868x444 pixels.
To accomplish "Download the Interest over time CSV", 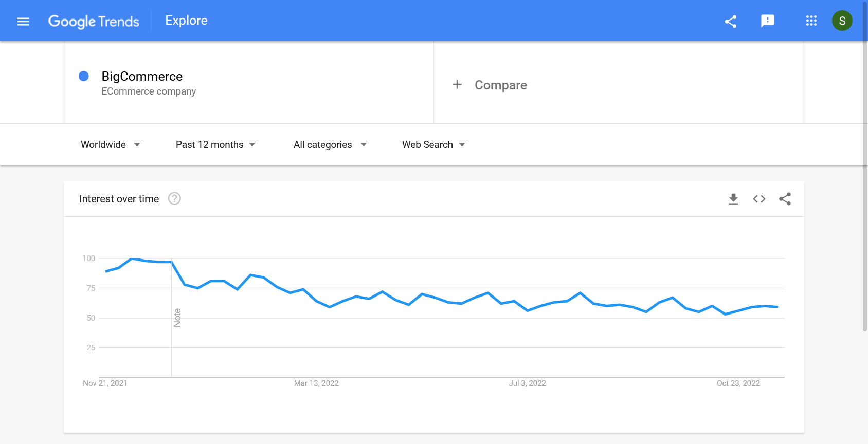I will point(733,199).
